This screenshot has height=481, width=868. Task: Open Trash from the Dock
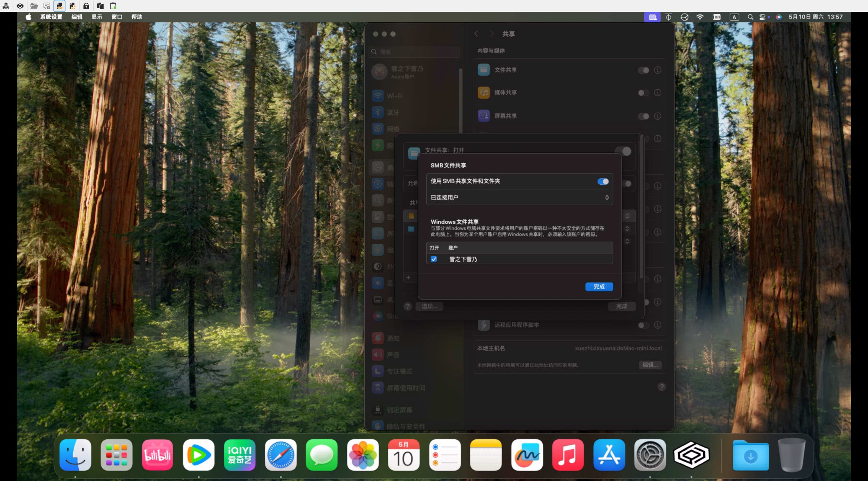[792, 455]
